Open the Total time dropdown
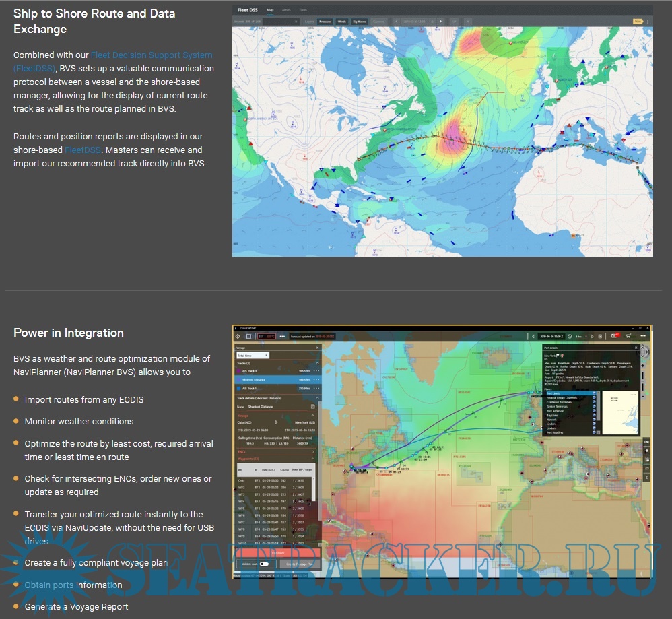The width and height of the screenshot is (672, 619). point(253,355)
